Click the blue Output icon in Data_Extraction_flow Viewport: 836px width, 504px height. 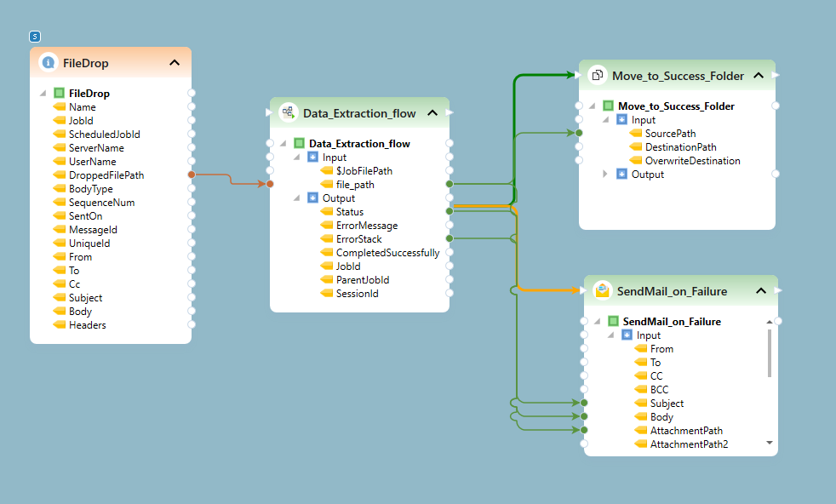pyautogui.click(x=313, y=198)
